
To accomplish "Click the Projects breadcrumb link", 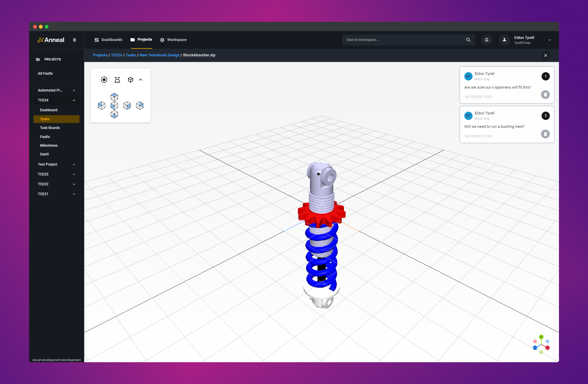I will (x=100, y=55).
